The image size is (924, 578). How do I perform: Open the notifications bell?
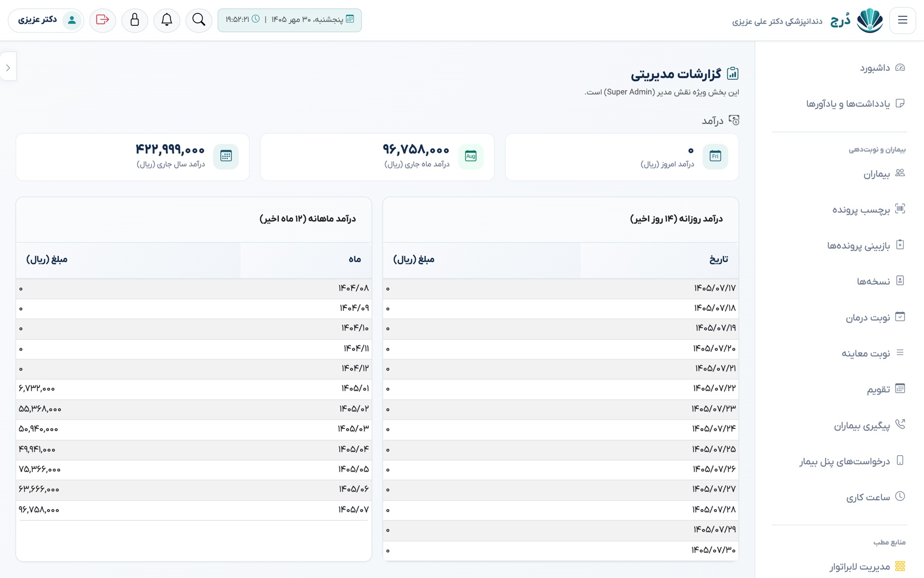167,20
